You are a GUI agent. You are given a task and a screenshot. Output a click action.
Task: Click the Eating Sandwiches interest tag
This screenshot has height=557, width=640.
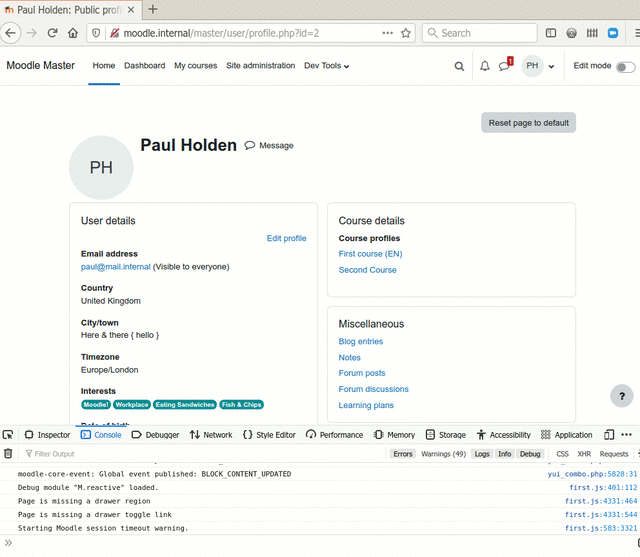(x=184, y=405)
